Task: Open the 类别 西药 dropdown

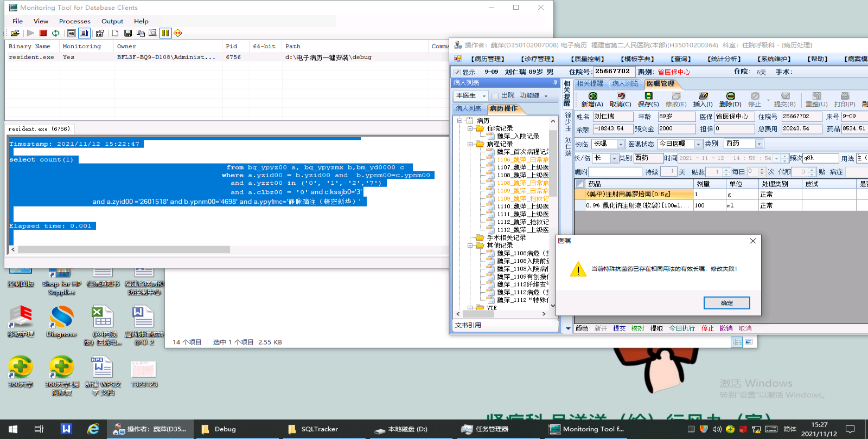Action: (x=759, y=144)
